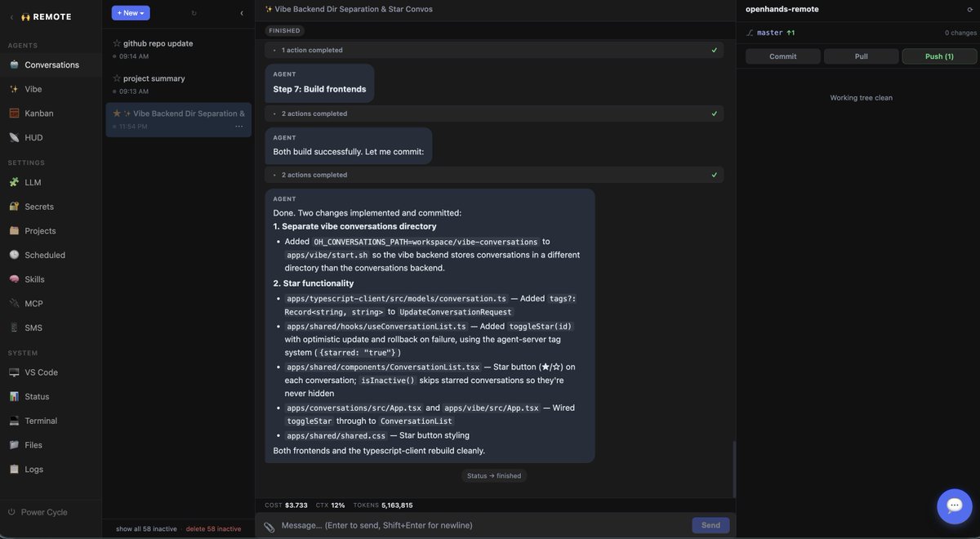
Task: Click 'show all 58 inactive' link
Action: pyautogui.click(x=146, y=529)
